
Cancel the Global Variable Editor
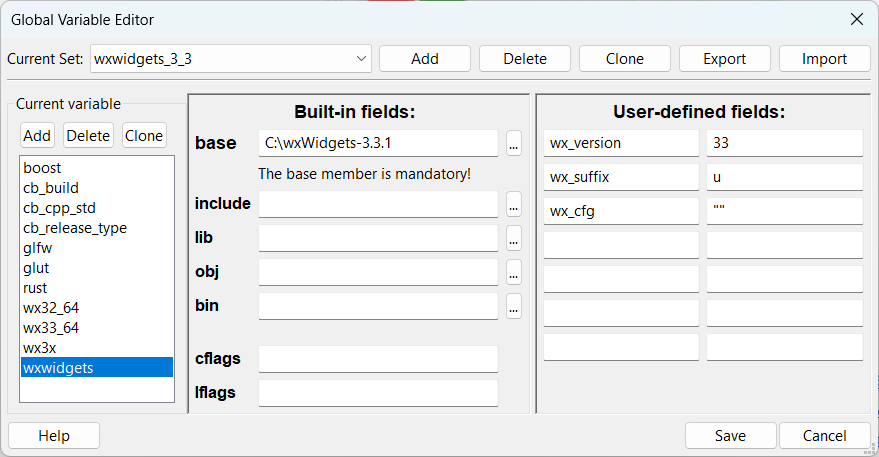pos(825,436)
